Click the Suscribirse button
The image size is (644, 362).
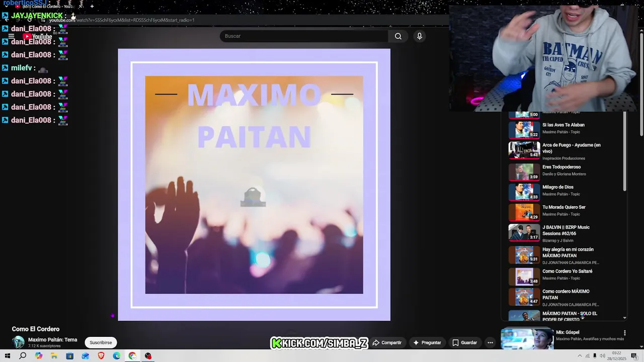pos(101,342)
